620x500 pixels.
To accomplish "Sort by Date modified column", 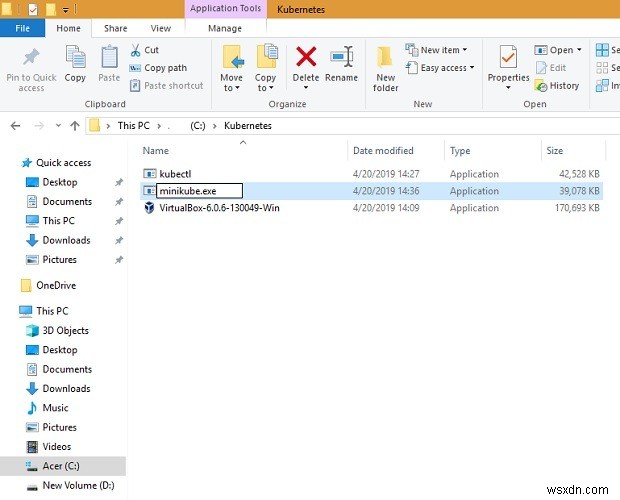I will [x=383, y=151].
